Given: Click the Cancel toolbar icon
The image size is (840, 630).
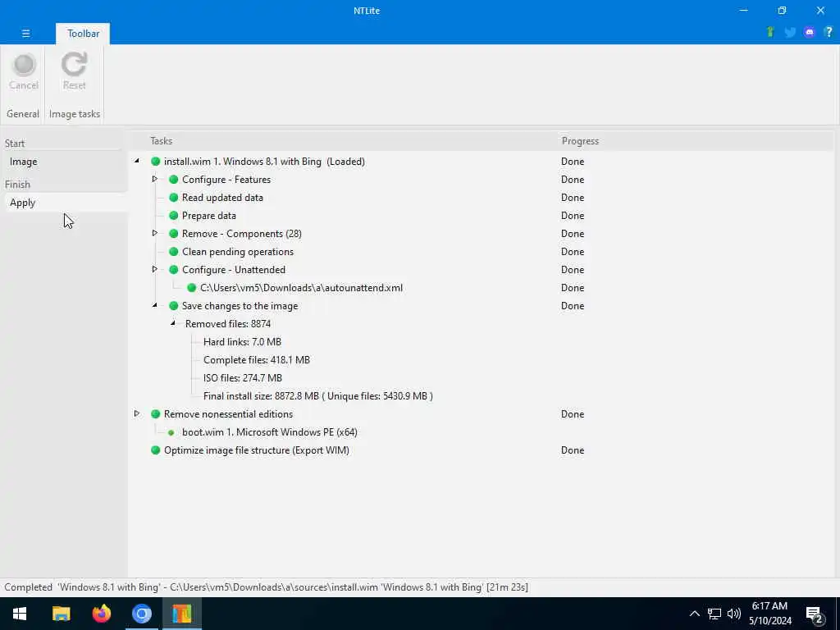Looking at the screenshot, I should (x=24, y=71).
